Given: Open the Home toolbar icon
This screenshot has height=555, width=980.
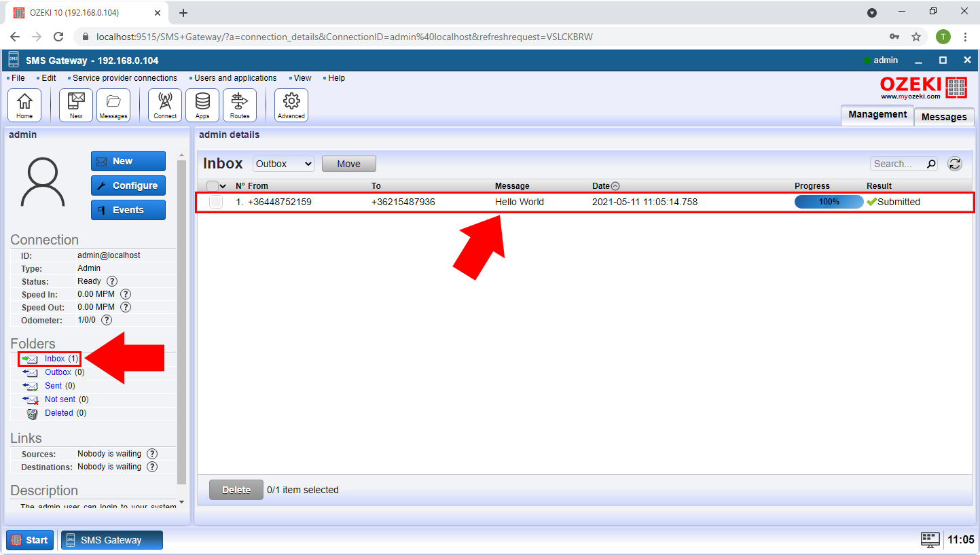Looking at the screenshot, I should [x=24, y=105].
